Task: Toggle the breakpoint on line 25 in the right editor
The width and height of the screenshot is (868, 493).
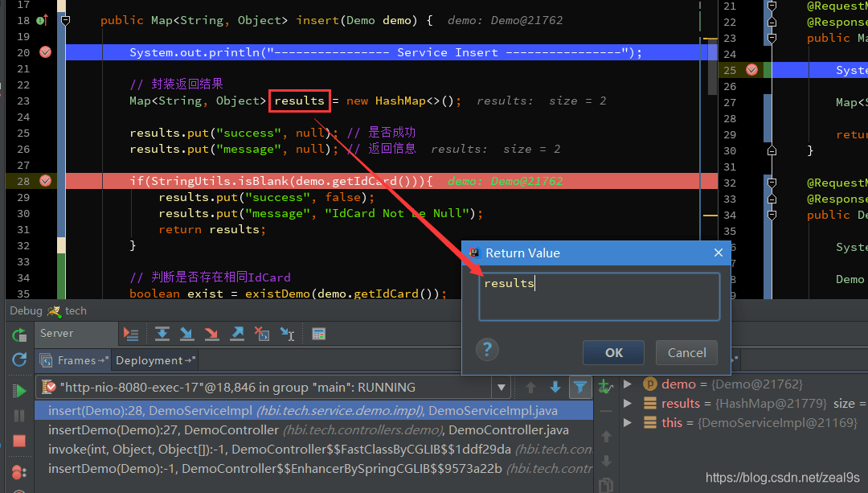Action: 751,70
